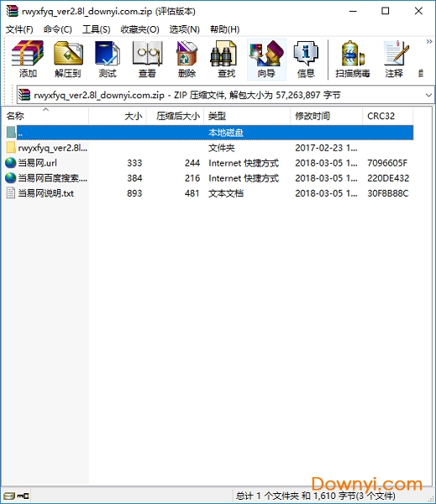Maximize the WinRAR window

386,11
